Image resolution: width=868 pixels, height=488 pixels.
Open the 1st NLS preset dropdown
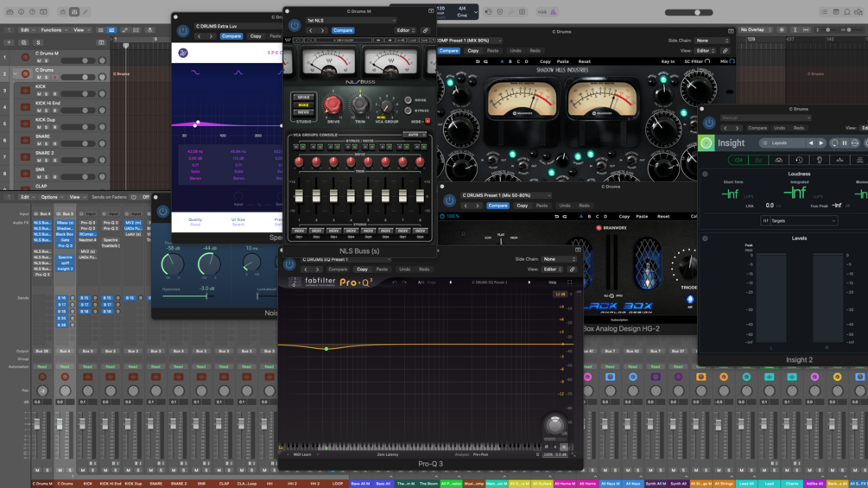(x=351, y=21)
